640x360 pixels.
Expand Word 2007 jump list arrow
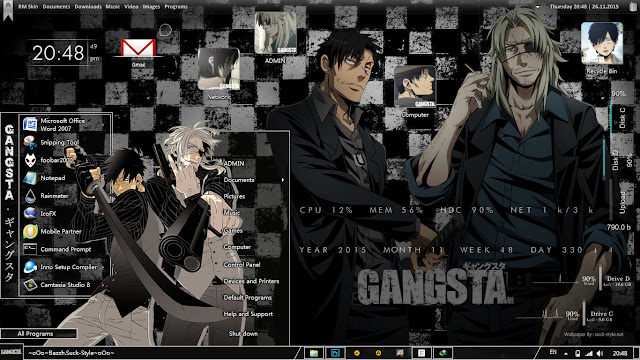(x=103, y=125)
